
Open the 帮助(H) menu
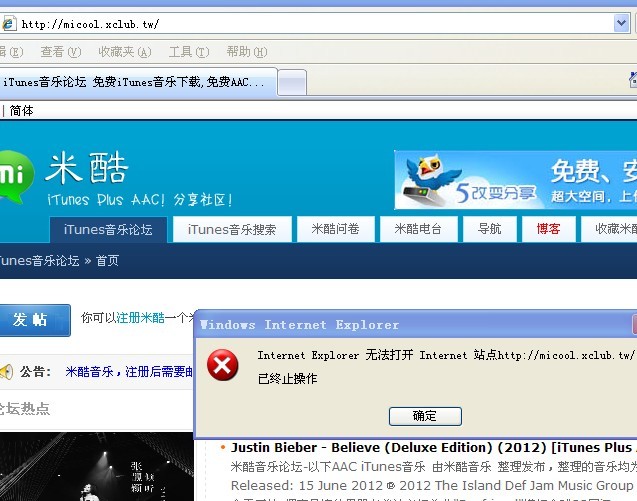tap(247, 52)
